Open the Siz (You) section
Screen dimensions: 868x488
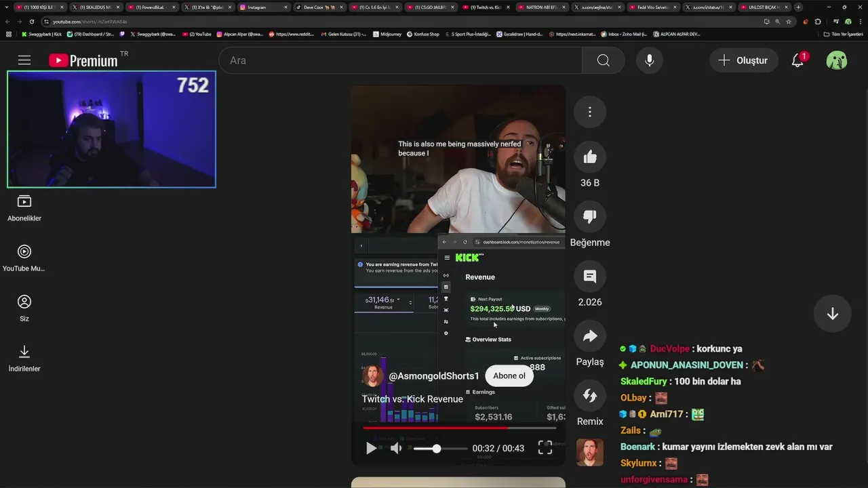pos(24,308)
